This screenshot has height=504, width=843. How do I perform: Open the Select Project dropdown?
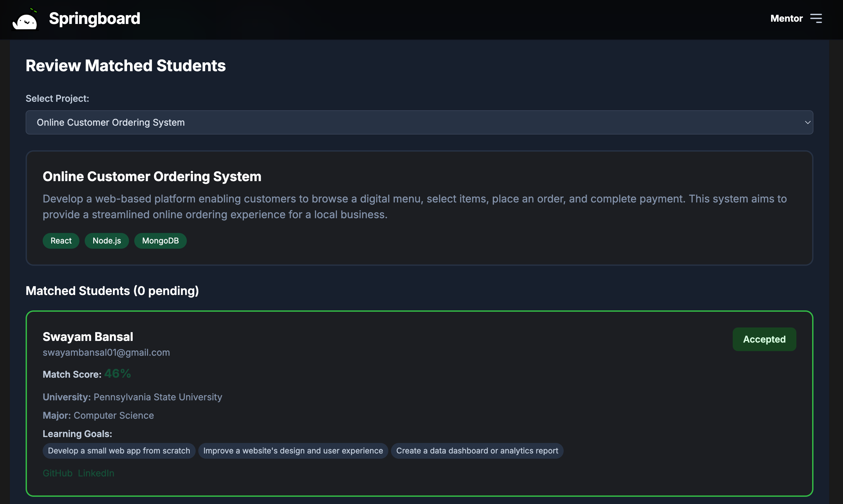[x=419, y=122]
